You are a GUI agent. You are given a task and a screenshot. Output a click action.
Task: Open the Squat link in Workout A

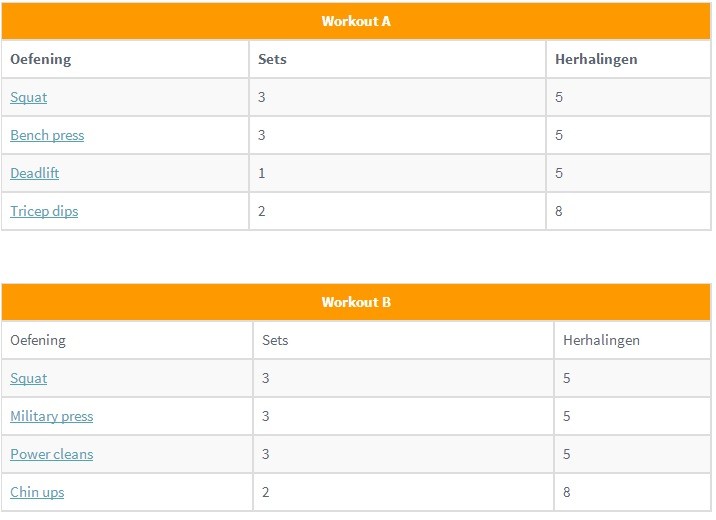coord(28,98)
